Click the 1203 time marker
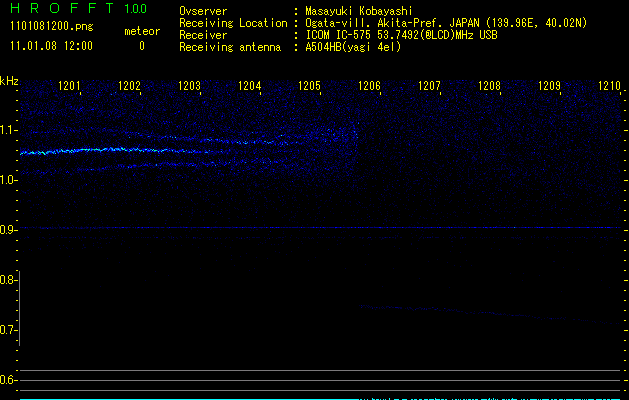Viewport: 629px width, 400px height. click(189, 86)
